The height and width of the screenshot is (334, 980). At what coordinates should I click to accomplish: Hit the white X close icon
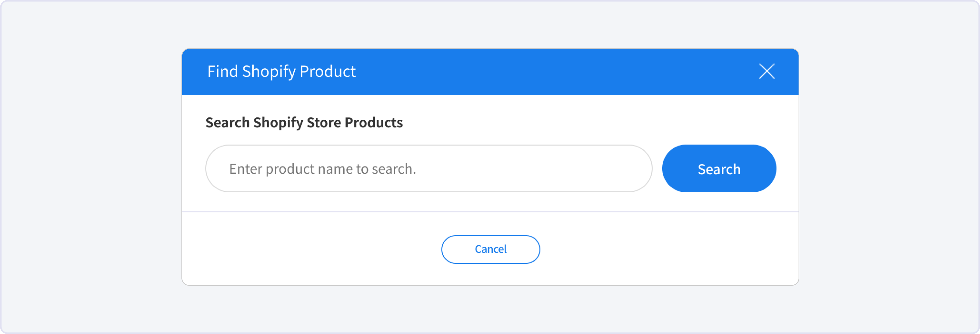pyautogui.click(x=767, y=71)
